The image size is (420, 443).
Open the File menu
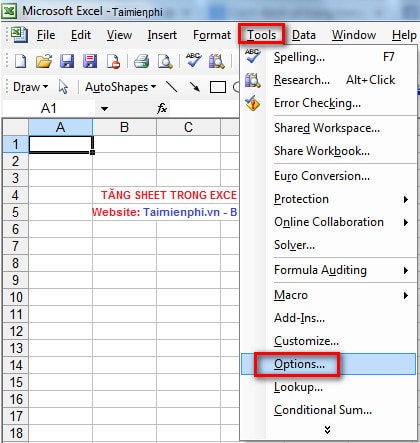(46, 35)
